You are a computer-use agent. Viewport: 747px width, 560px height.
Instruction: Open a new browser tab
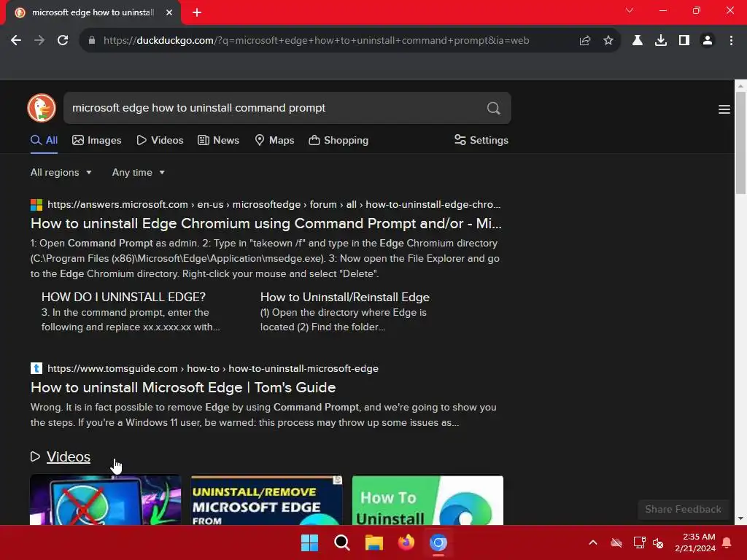[197, 12]
